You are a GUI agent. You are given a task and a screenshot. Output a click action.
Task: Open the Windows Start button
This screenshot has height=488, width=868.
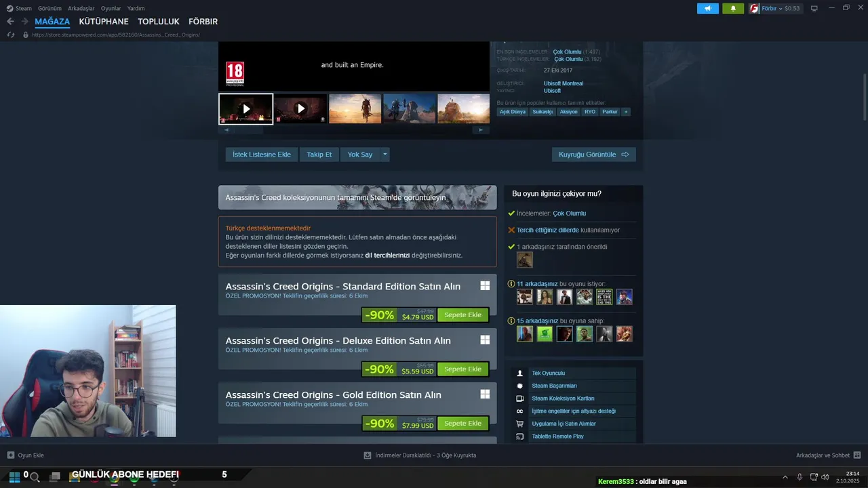(x=14, y=476)
